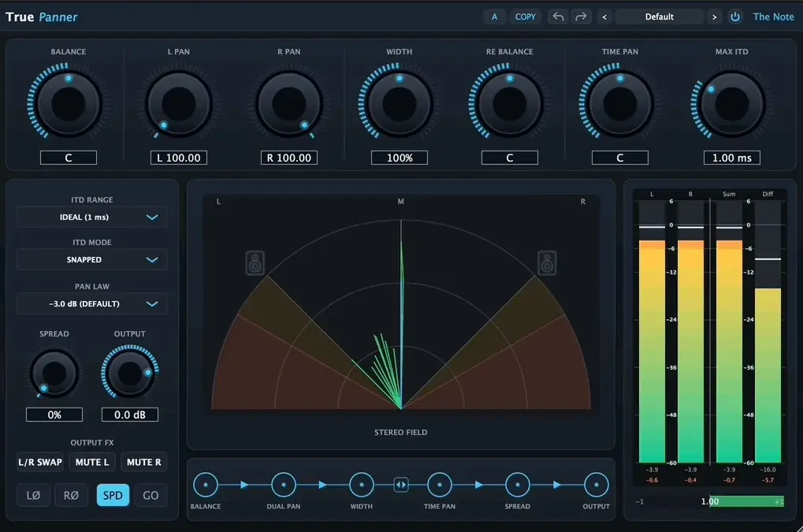Viewport: 803px width, 532px height.
Task: Click the Time Pan value field
Action: (x=620, y=158)
